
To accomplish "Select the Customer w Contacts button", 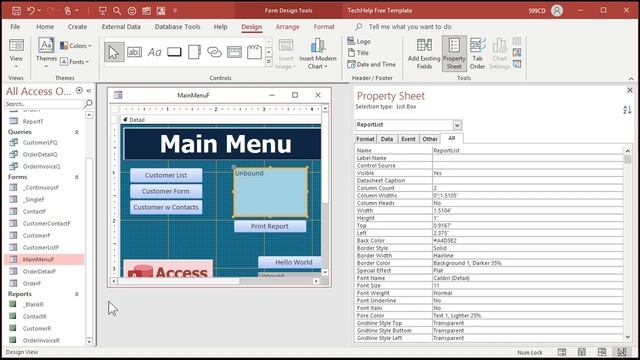I will point(166,207).
